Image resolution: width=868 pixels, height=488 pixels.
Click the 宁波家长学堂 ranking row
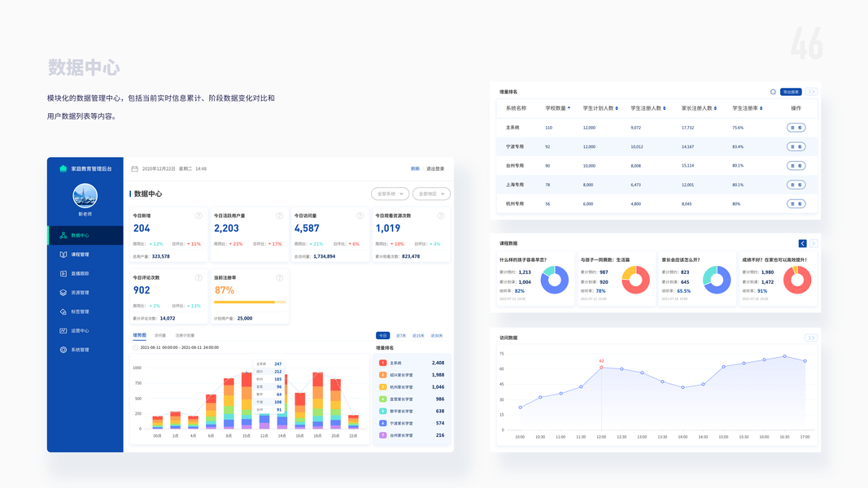[412, 423]
